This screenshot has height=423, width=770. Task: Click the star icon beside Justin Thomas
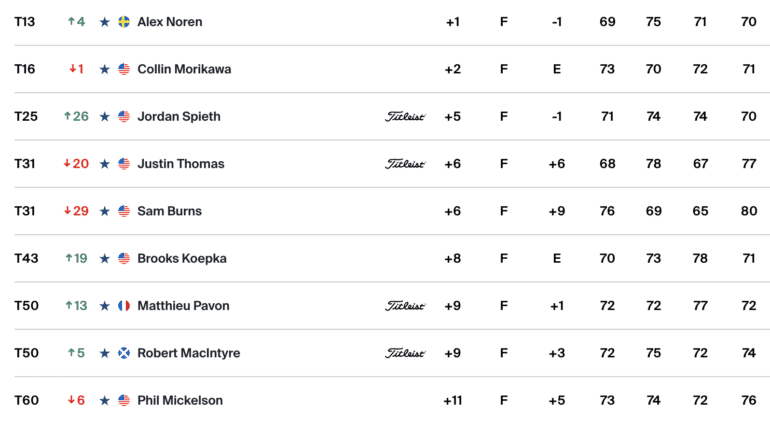105,164
